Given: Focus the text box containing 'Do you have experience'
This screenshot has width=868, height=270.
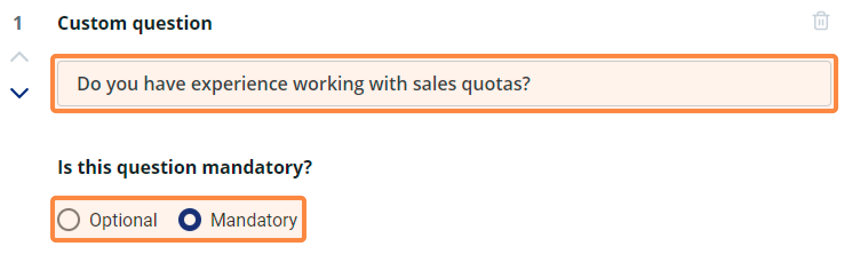Looking at the screenshot, I should click(444, 84).
